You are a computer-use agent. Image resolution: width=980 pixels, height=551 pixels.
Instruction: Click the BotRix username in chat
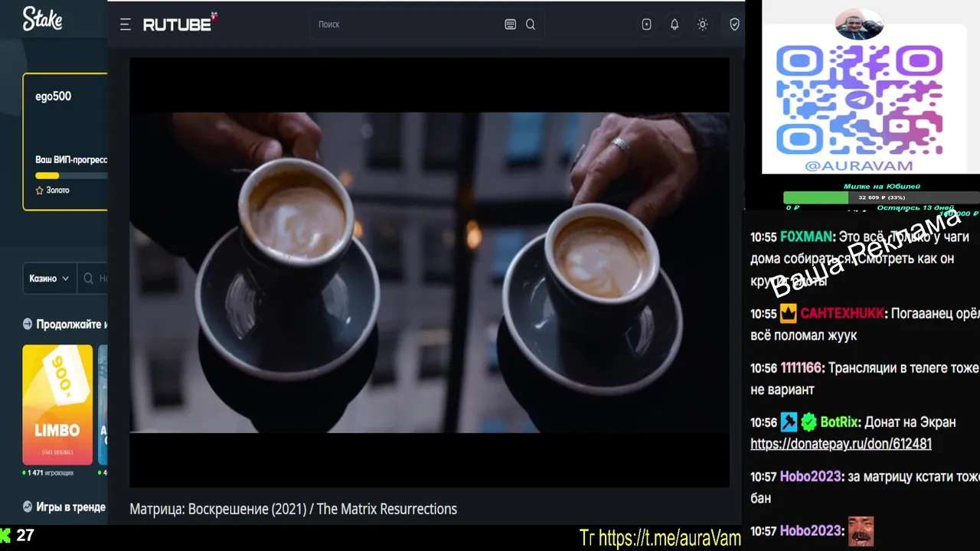(x=838, y=422)
